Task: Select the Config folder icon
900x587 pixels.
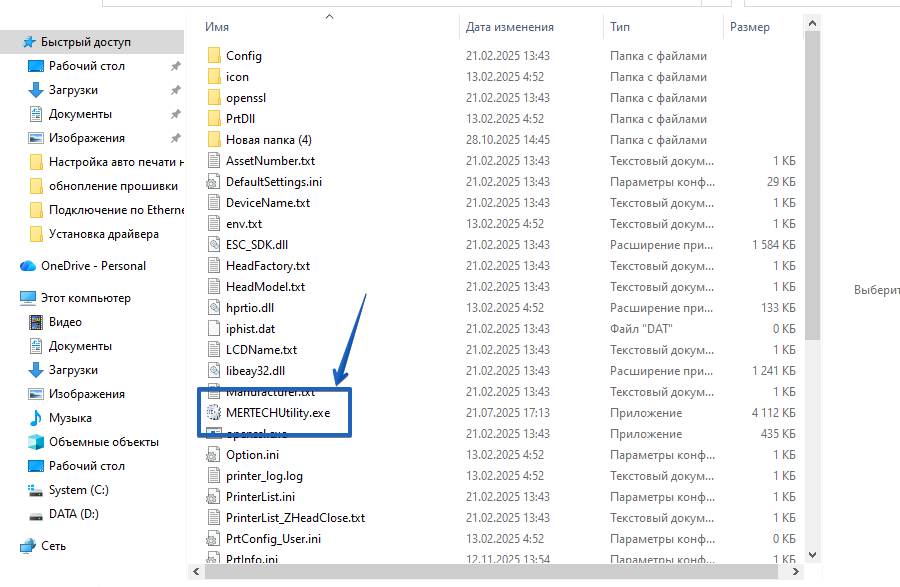Action: [214, 56]
